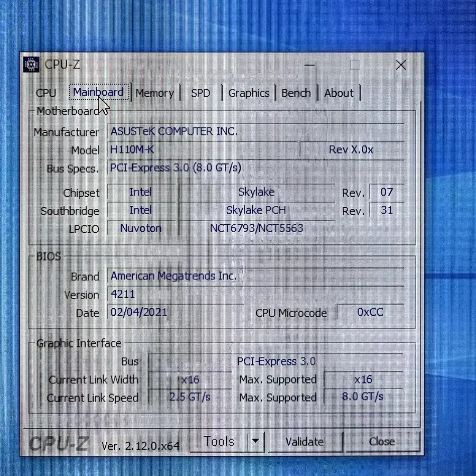
Task: Go to the About tab
Action: [x=339, y=93]
